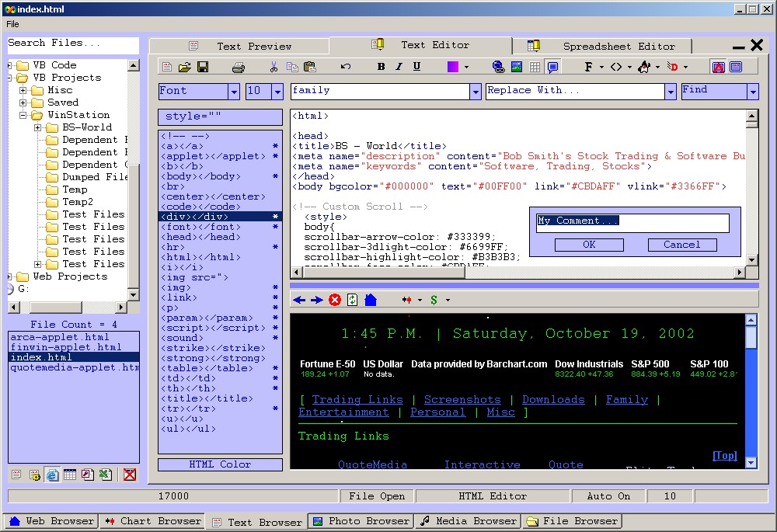
Task: Click the HTML Color button
Action: coord(220,464)
